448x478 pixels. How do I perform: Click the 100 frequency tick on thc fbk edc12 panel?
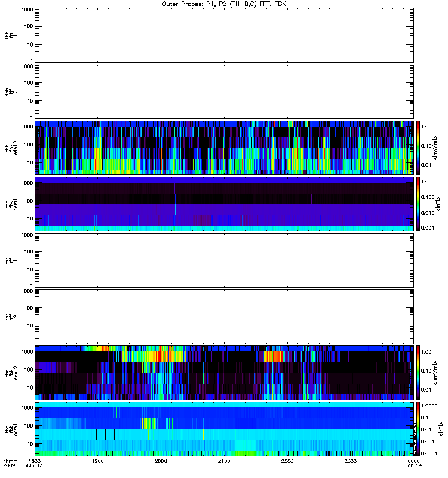(x=29, y=370)
